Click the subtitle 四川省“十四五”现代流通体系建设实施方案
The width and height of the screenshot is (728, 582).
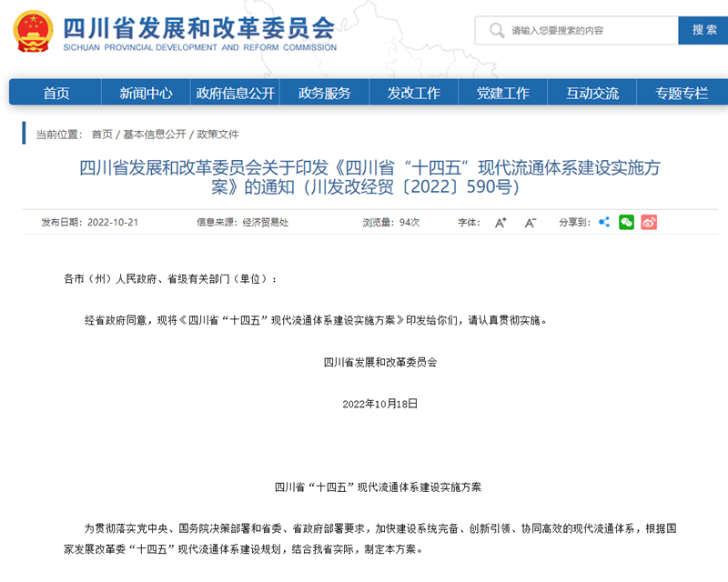(x=378, y=487)
